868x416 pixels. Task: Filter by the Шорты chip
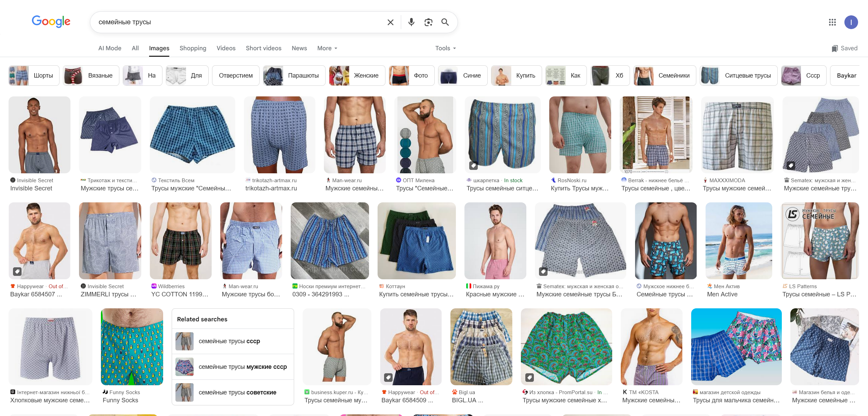34,76
